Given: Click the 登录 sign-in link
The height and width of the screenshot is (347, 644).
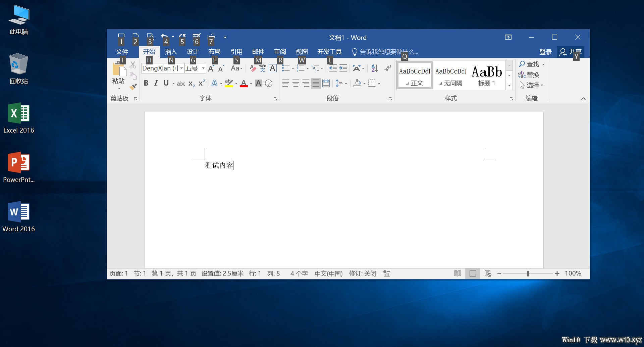Looking at the screenshot, I should (545, 52).
